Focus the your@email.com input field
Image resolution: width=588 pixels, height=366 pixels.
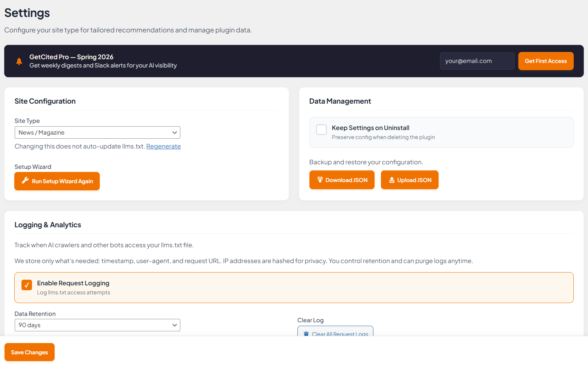pyautogui.click(x=477, y=61)
